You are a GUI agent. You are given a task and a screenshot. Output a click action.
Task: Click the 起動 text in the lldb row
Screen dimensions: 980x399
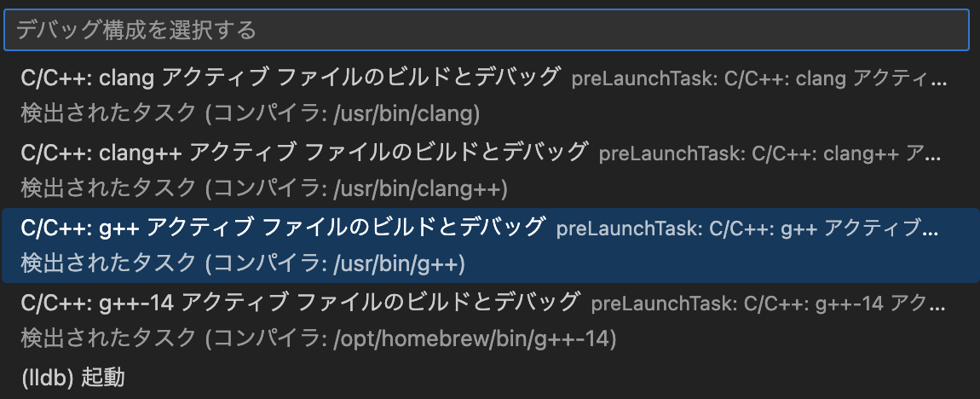pos(103,377)
